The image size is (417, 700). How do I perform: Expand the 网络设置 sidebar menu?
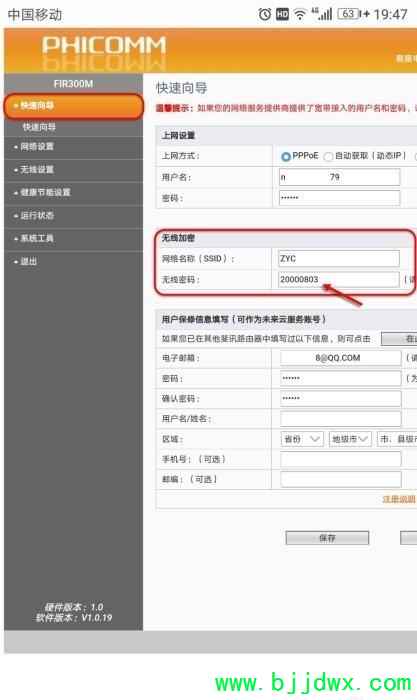pyautogui.click(x=73, y=147)
